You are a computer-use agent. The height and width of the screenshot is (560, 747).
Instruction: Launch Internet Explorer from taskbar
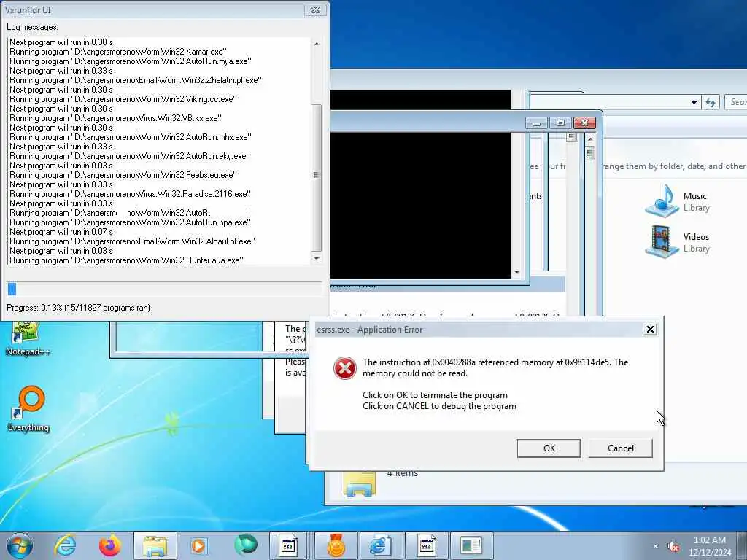point(64,545)
